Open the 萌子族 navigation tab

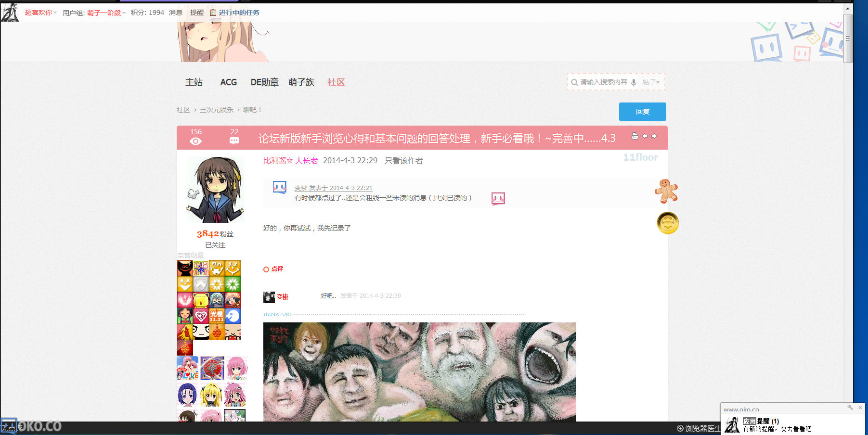click(301, 82)
